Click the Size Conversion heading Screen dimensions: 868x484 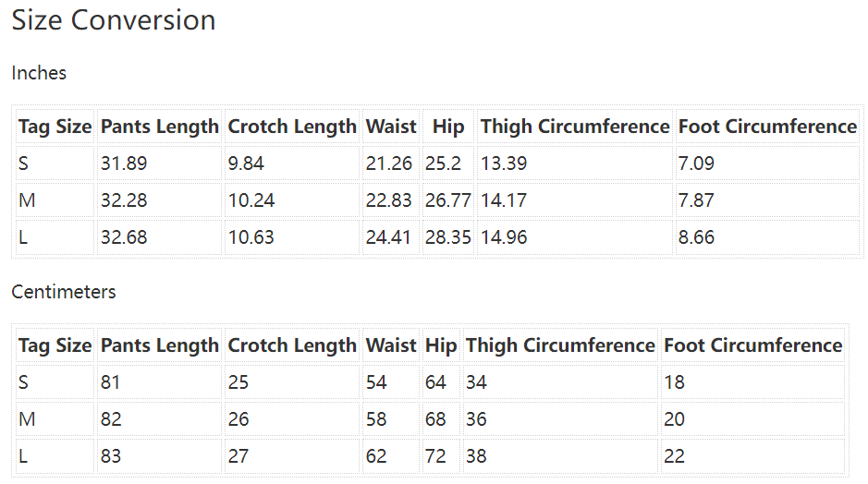click(x=114, y=20)
